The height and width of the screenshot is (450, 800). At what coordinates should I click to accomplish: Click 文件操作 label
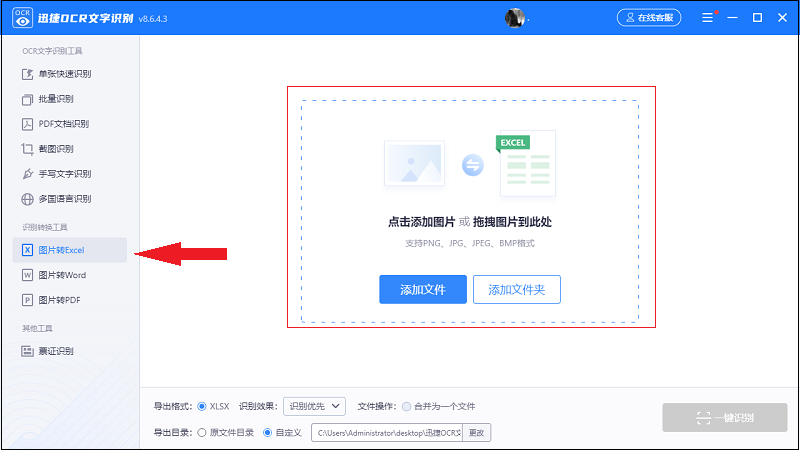tap(377, 407)
